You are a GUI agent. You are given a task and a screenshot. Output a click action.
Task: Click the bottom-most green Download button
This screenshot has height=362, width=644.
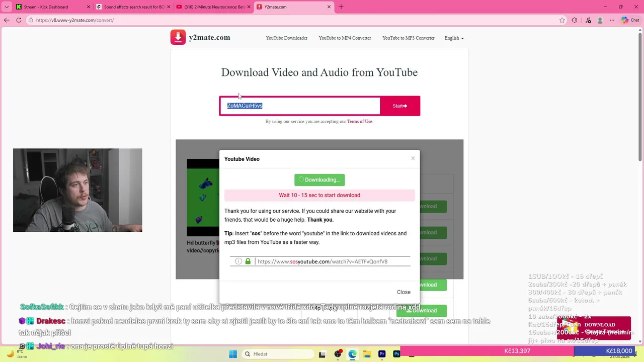(422, 311)
